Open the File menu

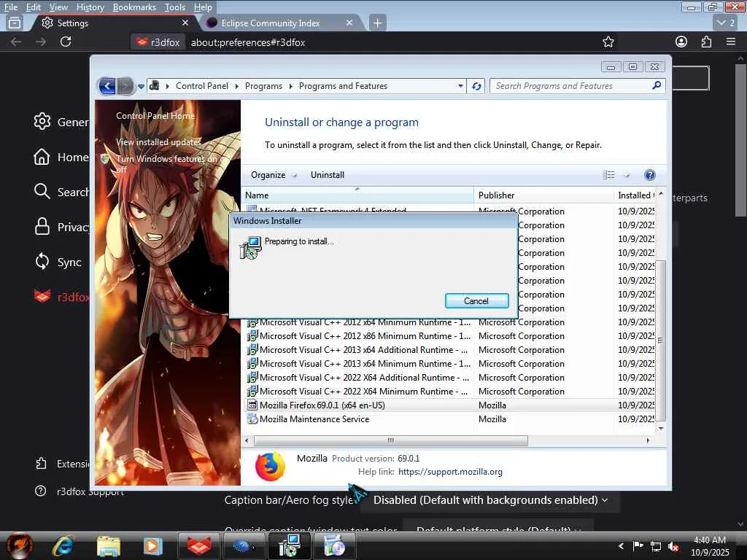10,7
